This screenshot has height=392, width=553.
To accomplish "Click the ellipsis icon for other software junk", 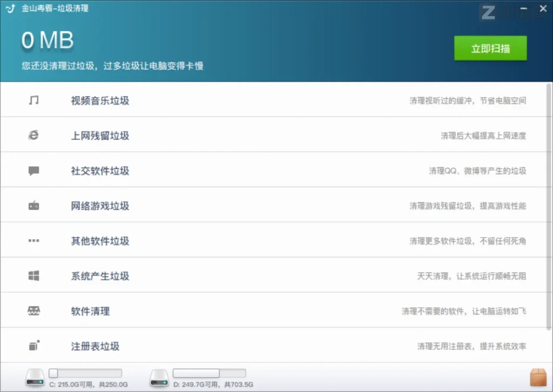I will click(33, 240).
